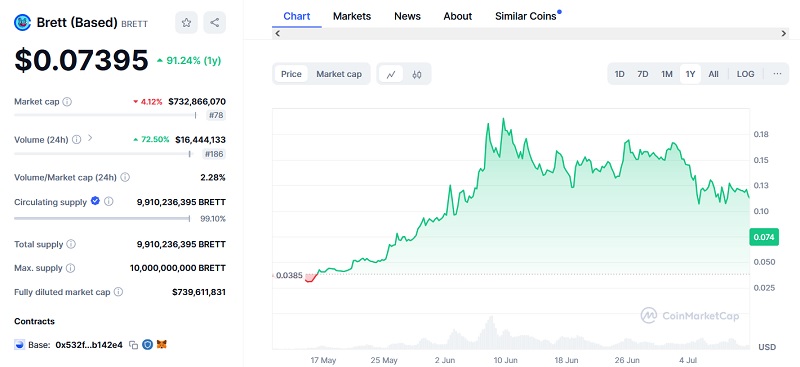
Task: Expand Volume (24h) chevron arrow
Action: tap(90, 138)
